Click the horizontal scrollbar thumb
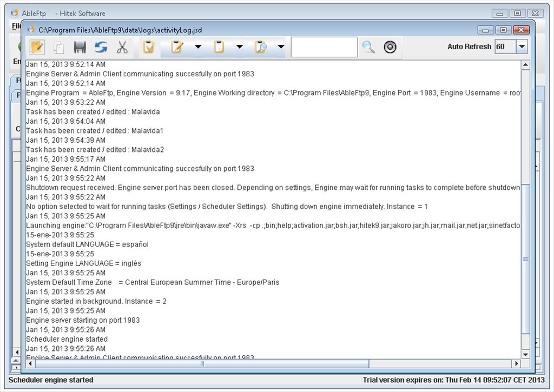Viewport: 554px width, 392px height. tap(202, 363)
